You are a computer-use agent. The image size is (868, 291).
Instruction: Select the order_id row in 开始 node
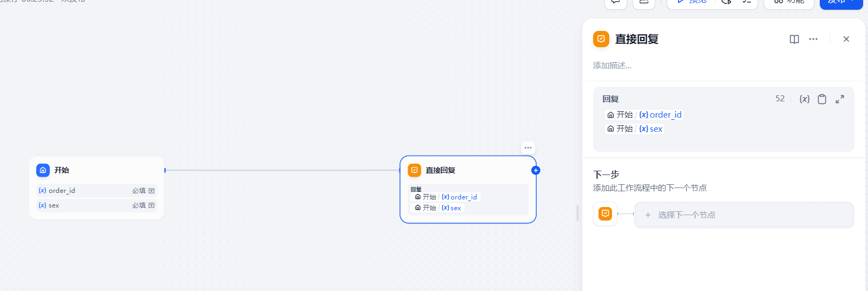[x=96, y=191]
